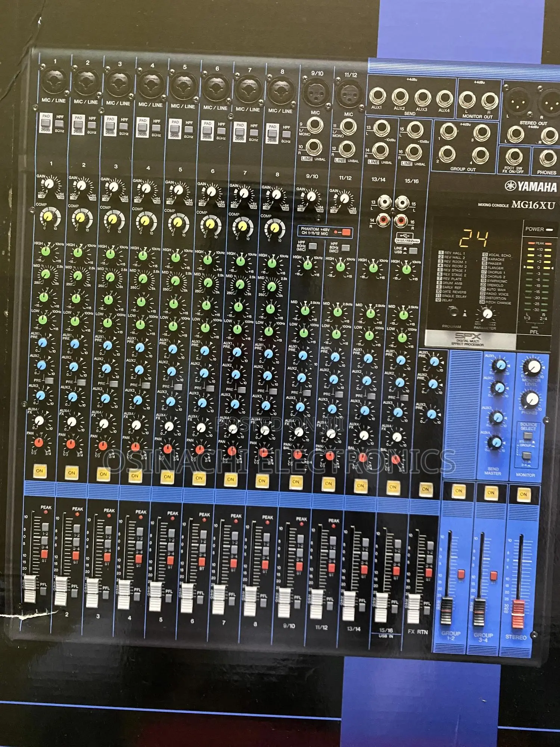Viewport: 560px width, 747px height.
Task: Click the "SEND MASTER" label
Action: tap(493, 471)
